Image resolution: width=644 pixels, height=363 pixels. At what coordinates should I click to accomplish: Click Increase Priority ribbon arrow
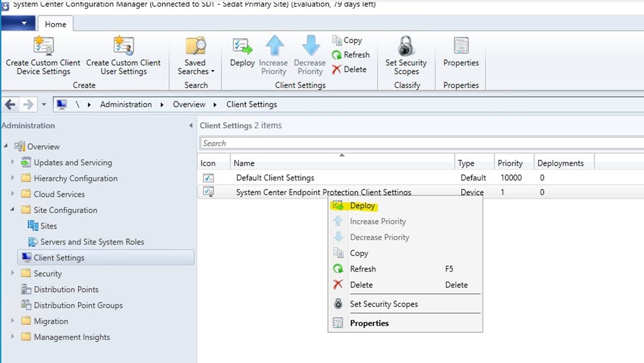point(274,45)
